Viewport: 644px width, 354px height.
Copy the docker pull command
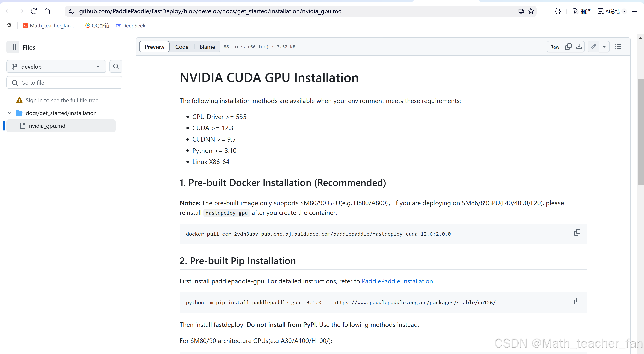577,232
